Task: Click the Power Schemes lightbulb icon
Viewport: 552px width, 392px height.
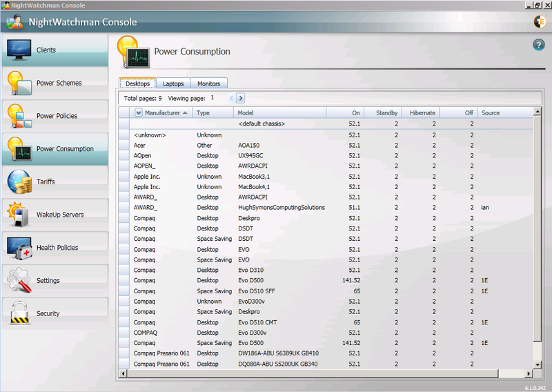Action: tap(19, 84)
